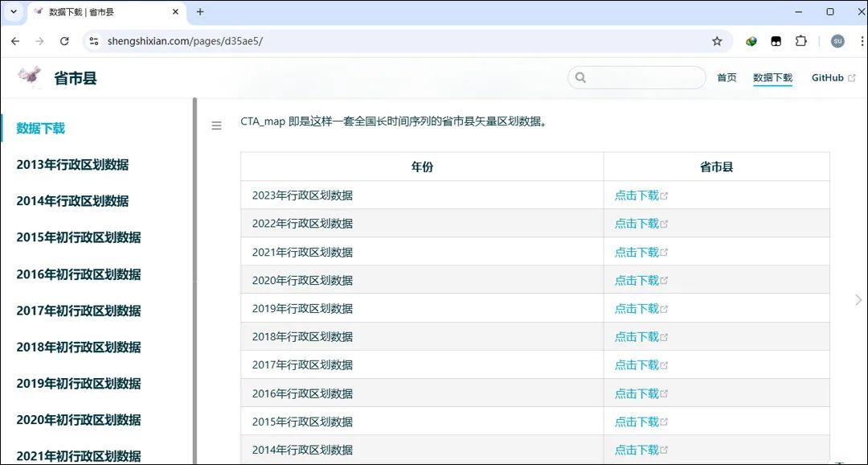This screenshot has width=868, height=465.
Task: Open 2020年初行政区划数据 in sidebar
Action: point(79,420)
